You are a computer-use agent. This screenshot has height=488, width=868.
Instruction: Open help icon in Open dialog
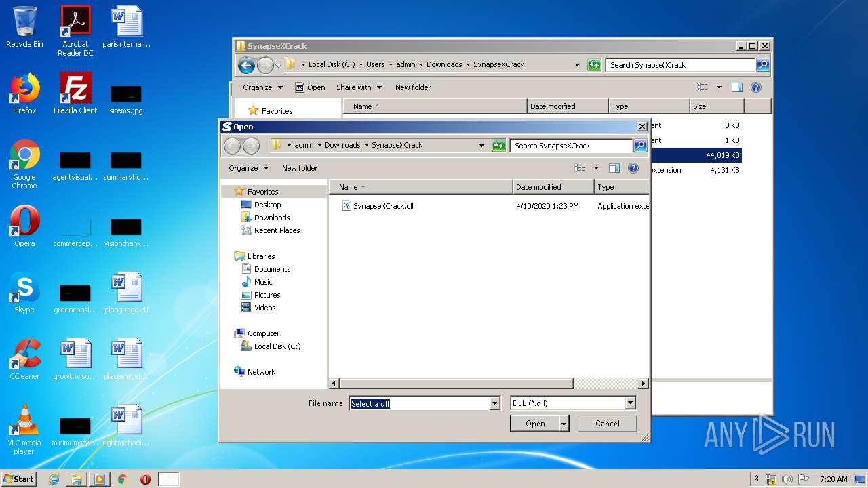tap(633, 168)
